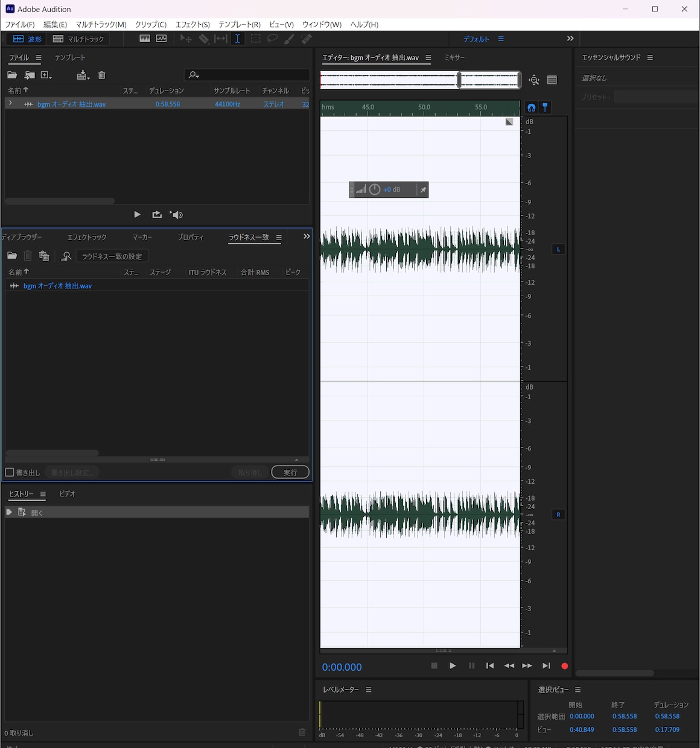Viewport: 700px width, 748px height.
Task: Expand the bgm オーディオ 抽出.wav file row
Action: [x=10, y=104]
